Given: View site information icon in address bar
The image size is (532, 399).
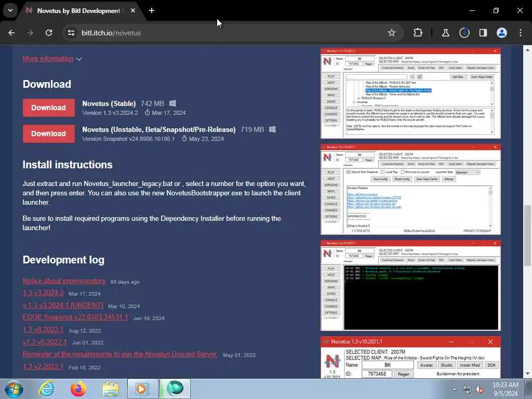Looking at the screenshot, I should pos(71,33).
